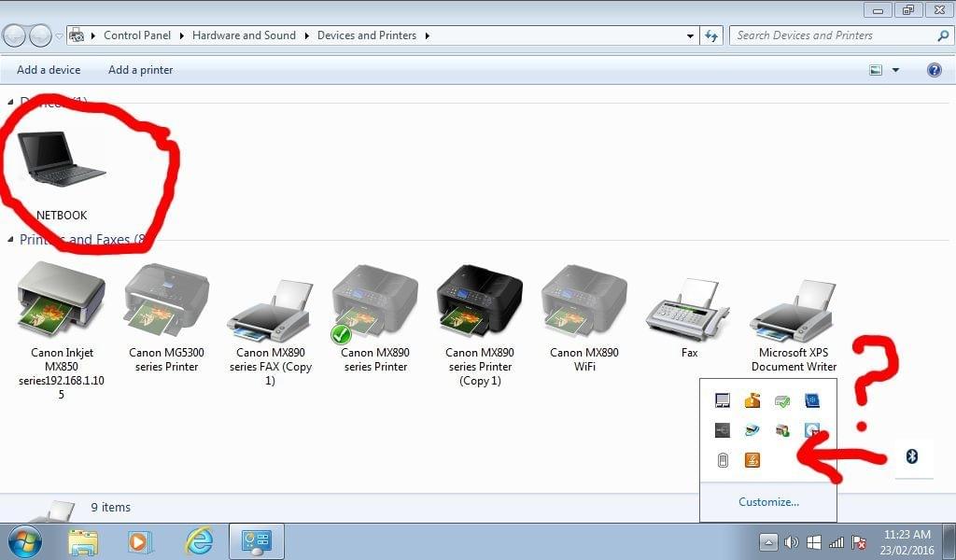This screenshot has width=956, height=560.
Task: Collapse the Printers and Faxes group
Action: 10,240
